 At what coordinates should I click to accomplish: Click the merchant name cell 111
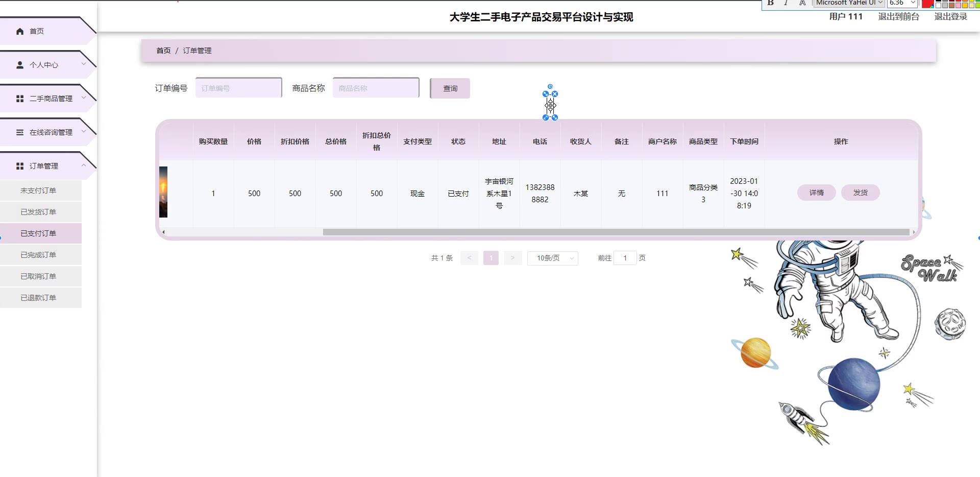[663, 194]
